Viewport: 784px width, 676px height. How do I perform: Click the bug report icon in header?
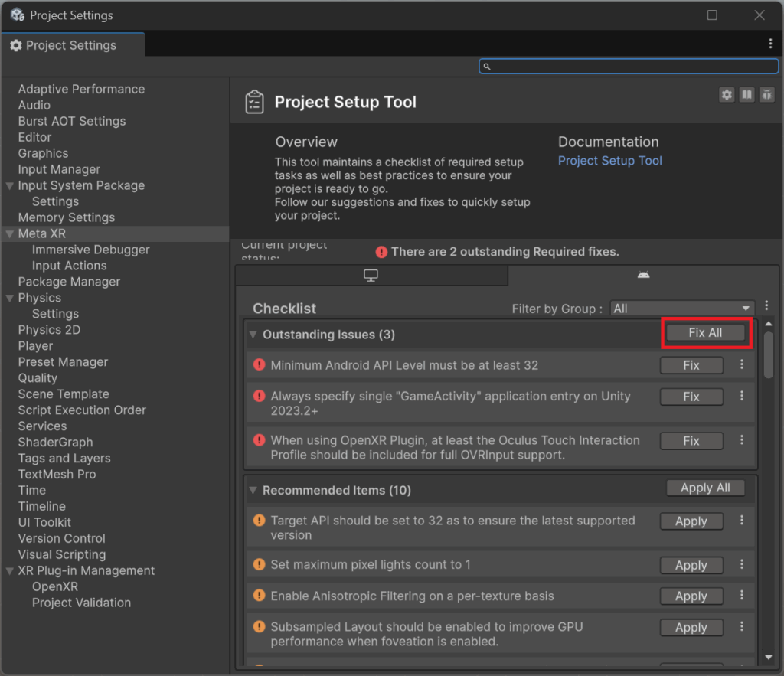[x=766, y=94]
